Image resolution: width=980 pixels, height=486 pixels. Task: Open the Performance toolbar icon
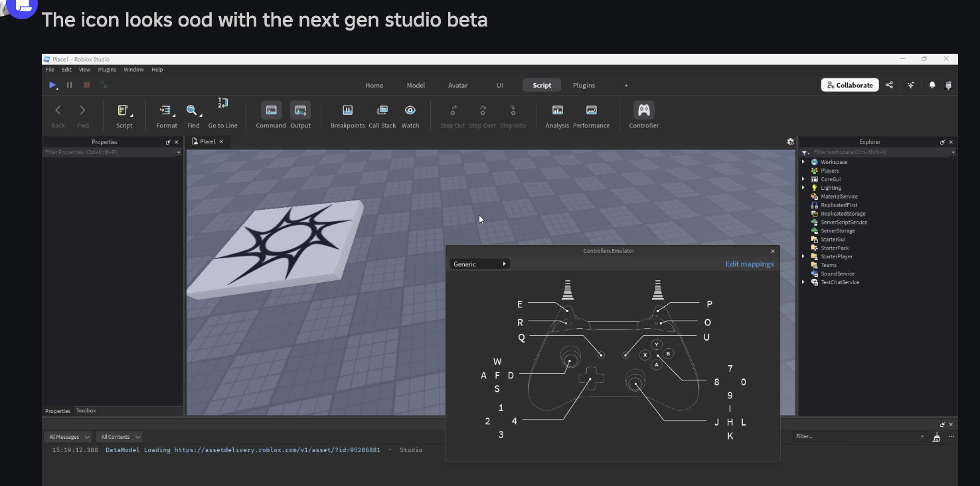click(591, 110)
